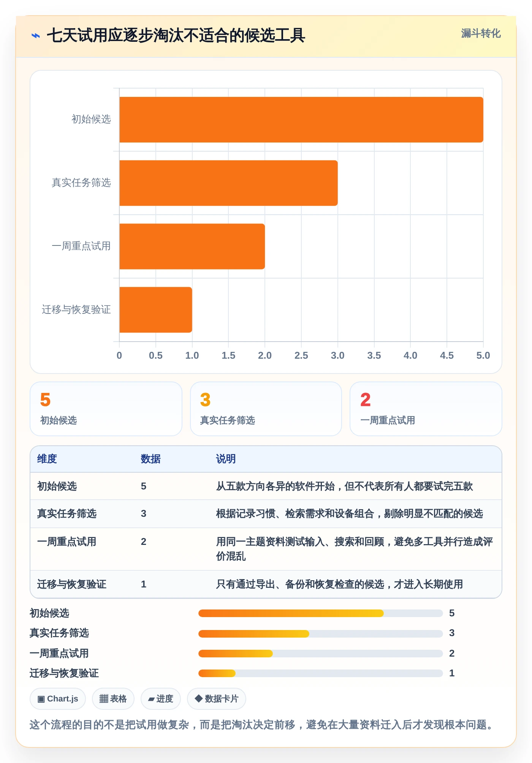
Task: Select table cell 初始候选 in 维度 column
Action: tap(57, 486)
